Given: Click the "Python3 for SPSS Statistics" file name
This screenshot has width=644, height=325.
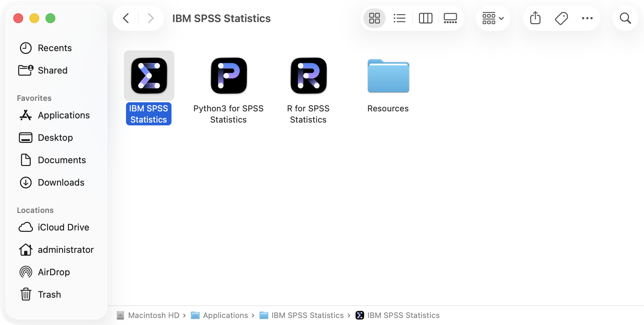Looking at the screenshot, I should coord(229,114).
